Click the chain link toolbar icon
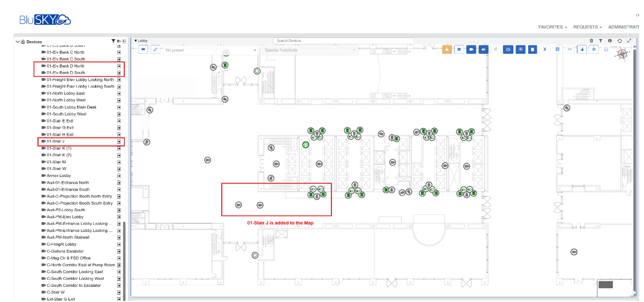This screenshot has width=644, height=302. (495, 49)
